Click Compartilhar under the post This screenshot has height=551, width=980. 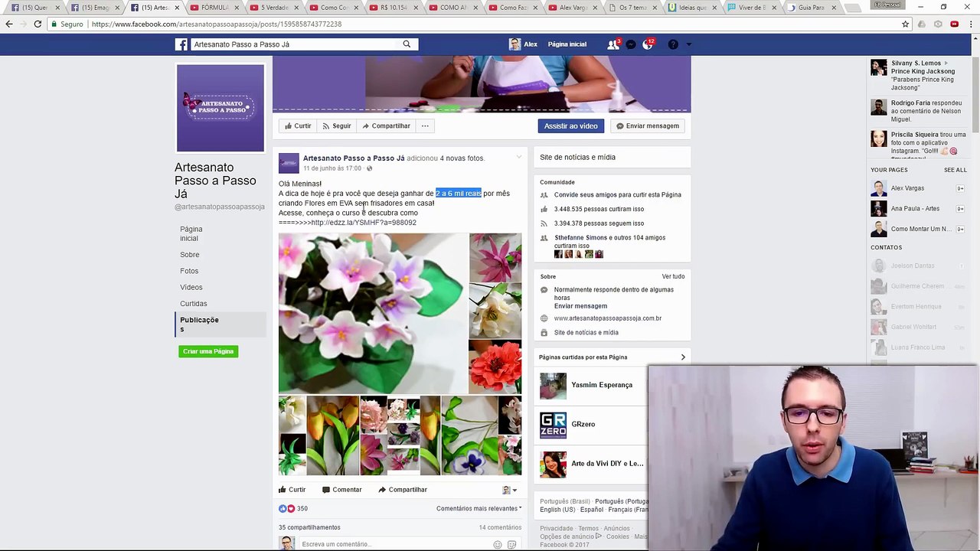tap(403, 490)
